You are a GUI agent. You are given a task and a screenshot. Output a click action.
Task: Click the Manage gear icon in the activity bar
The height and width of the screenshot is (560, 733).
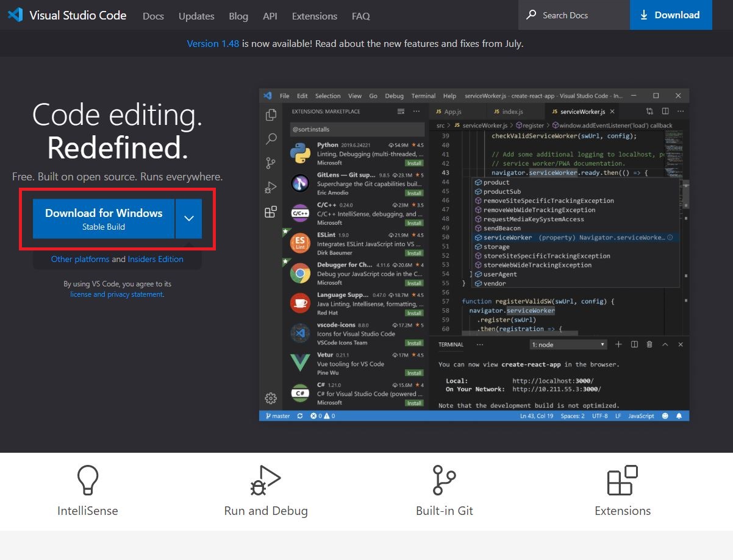tap(271, 399)
